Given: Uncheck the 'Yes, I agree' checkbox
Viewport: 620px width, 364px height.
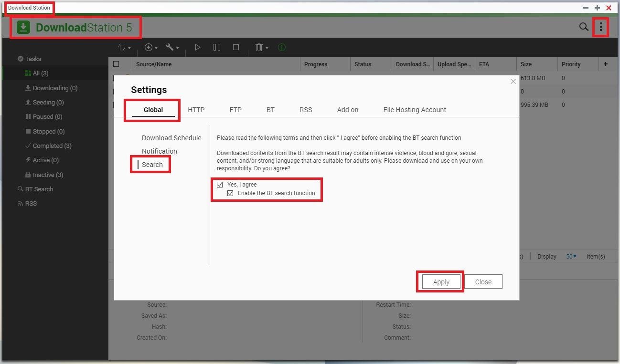Looking at the screenshot, I should tap(220, 185).
